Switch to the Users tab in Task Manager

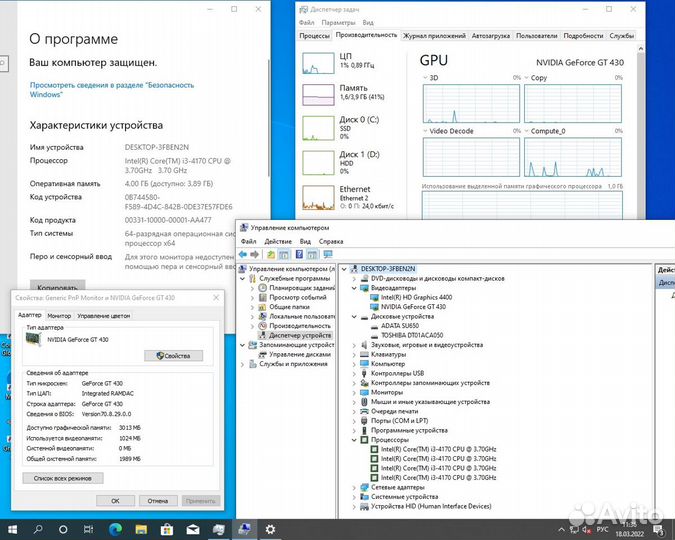(537, 36)
